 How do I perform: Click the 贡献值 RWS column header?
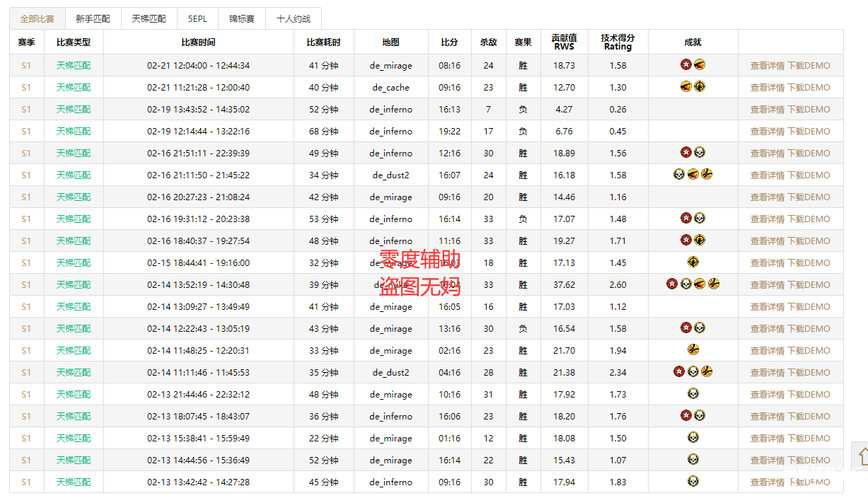pos(565,42)
